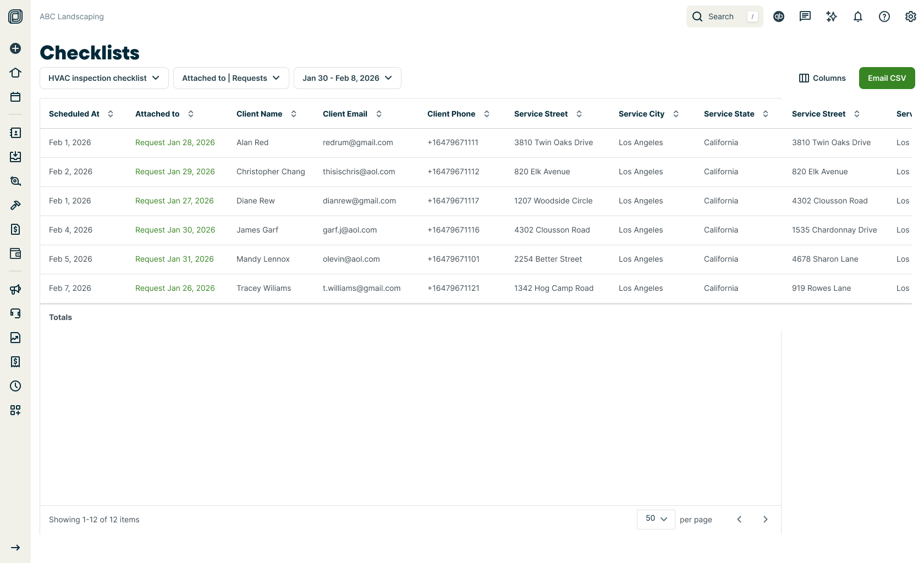Click the AI sparkle icon in header
Image resolution: width=924 pixels, height=563 pixels.
click(831, 16)
